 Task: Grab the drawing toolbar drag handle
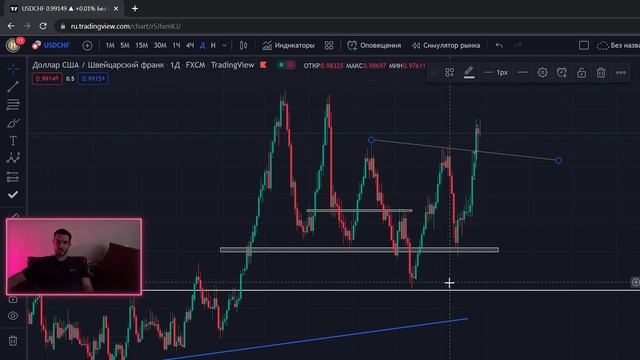[433, 73]
